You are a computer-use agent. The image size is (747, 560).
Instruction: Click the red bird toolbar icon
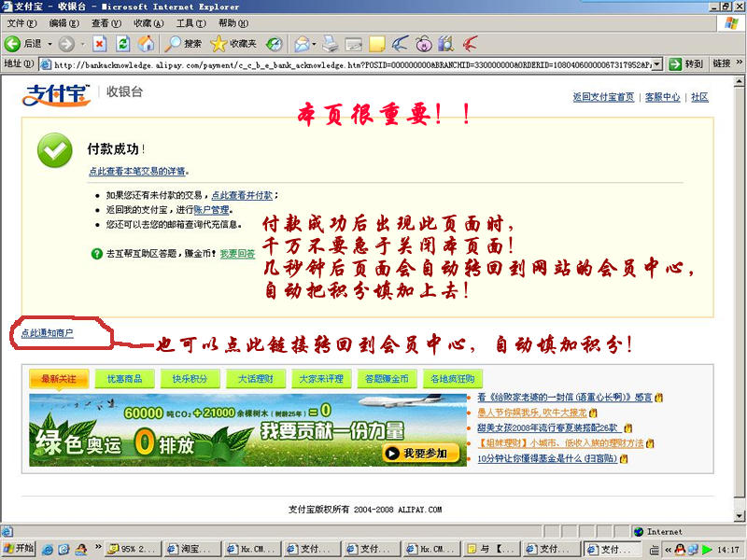tap(470, 44)
